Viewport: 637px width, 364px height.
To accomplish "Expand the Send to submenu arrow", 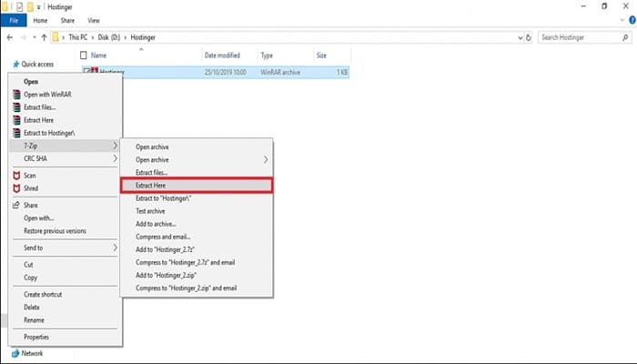I will tap(115, 248).
